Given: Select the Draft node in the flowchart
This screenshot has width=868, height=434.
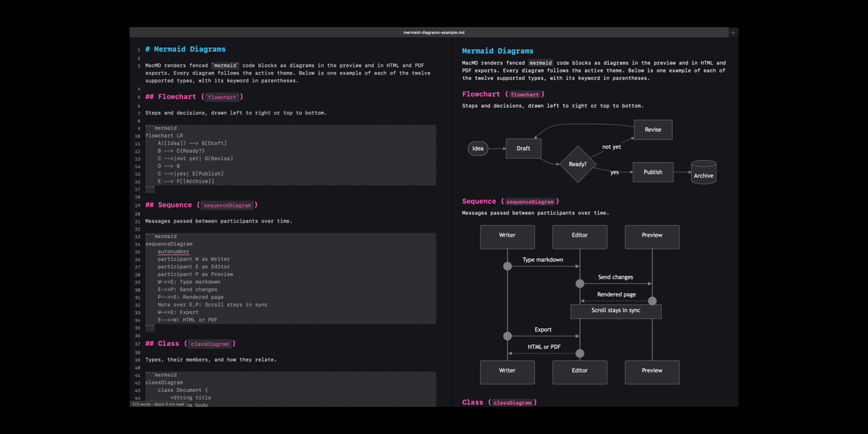Looking at the screenshot, I should tap(524, 149).
